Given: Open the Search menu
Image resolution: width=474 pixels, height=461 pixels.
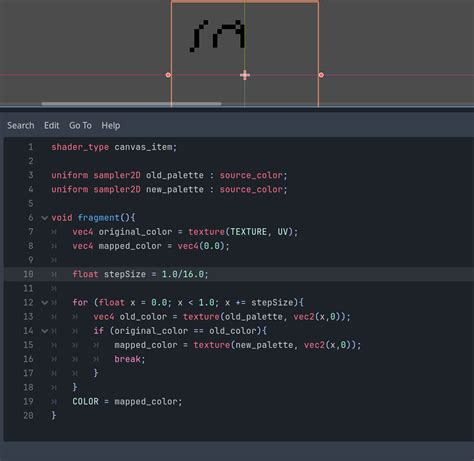Looking at the screenshot, I should (21, 125).
